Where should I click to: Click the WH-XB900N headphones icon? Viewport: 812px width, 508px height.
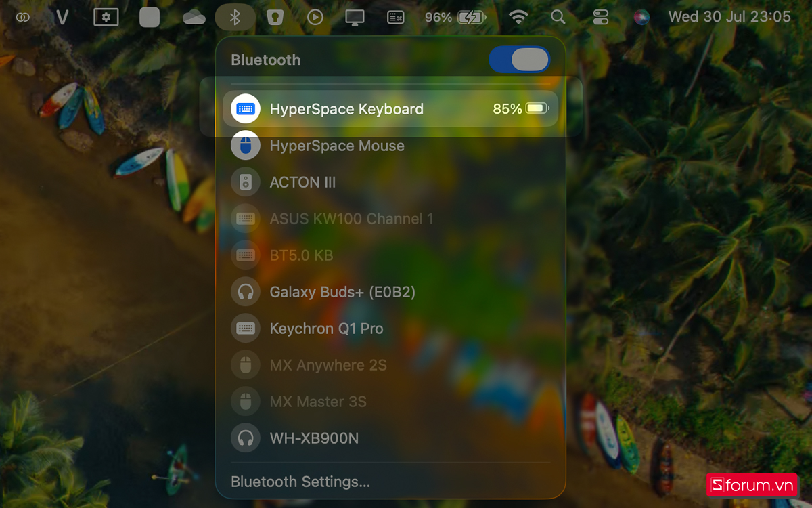click(x=246, y=438)
